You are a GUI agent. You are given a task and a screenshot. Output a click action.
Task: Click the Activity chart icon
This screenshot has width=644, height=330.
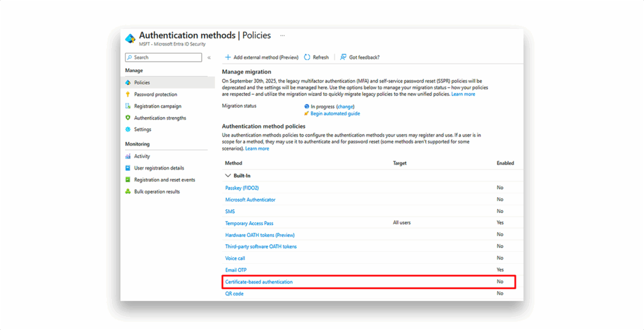tap(128, 156)
